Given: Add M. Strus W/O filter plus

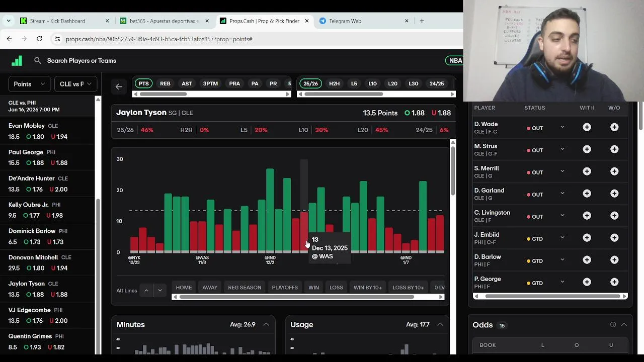Looking at the screenshot, I should 614,149.
